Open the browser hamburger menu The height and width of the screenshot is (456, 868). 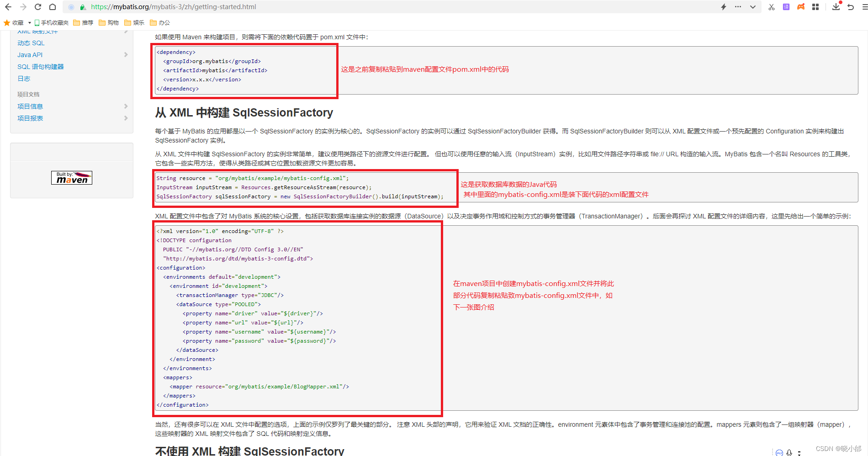point(865,7)
